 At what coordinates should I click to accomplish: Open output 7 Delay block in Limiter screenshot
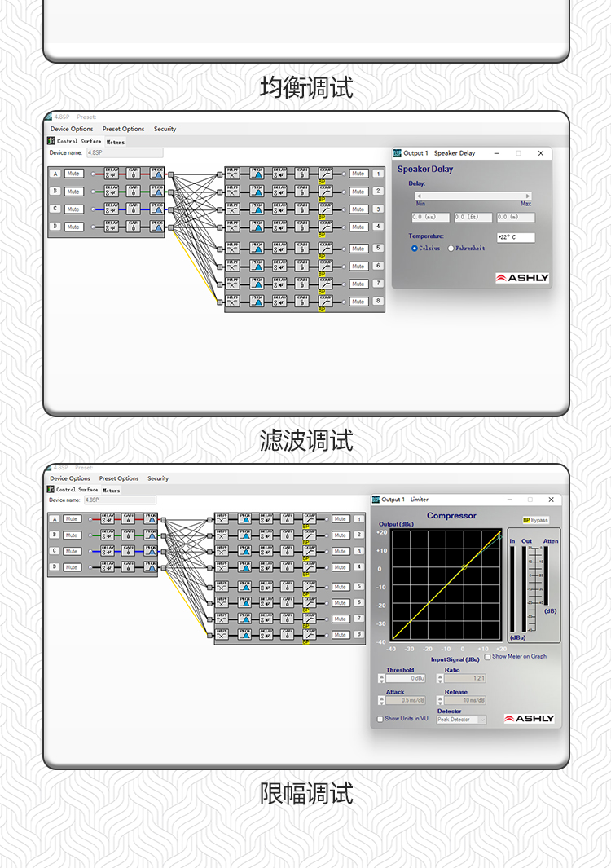[x=266, y=619]
